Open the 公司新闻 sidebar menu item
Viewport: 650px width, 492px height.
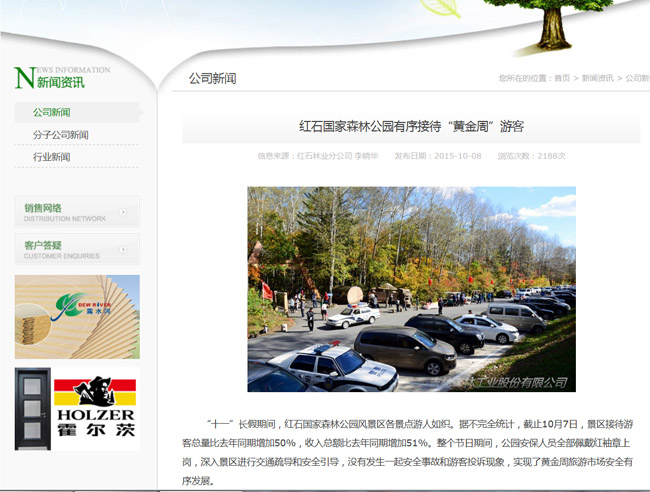point(52,113)
